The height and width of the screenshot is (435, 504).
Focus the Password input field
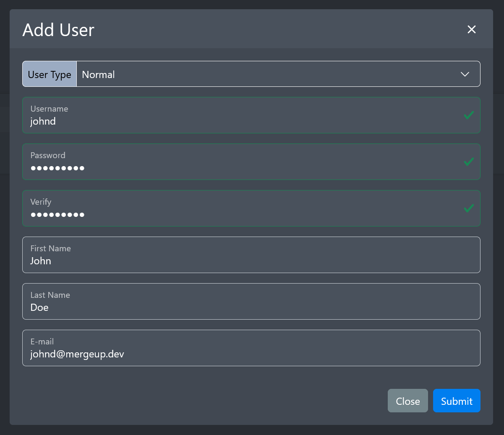pyautogui.click(x=251, y=162)
